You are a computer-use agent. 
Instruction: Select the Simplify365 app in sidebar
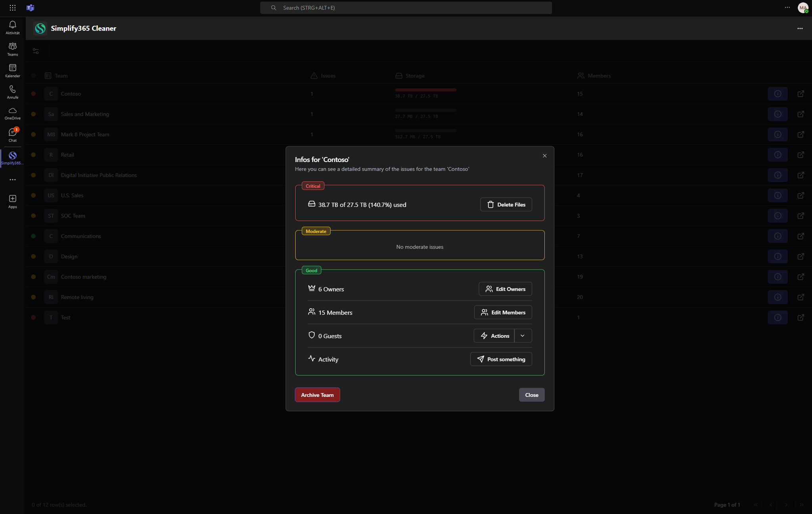click(12, 158)
